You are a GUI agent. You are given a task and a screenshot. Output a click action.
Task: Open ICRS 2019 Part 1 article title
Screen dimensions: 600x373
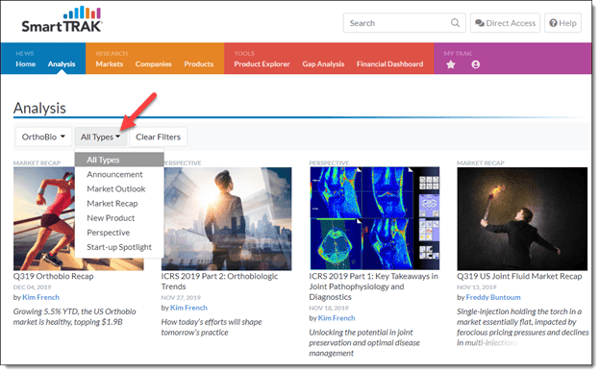coord(373,287)
